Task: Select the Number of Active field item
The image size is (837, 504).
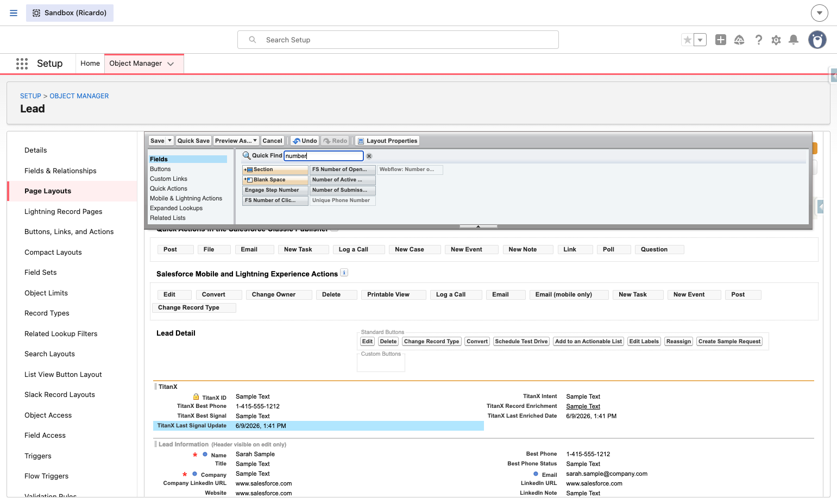Action: coord(343,180)
